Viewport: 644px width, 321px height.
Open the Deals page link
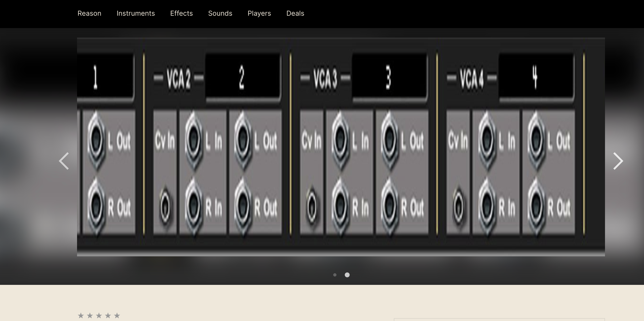295,13
